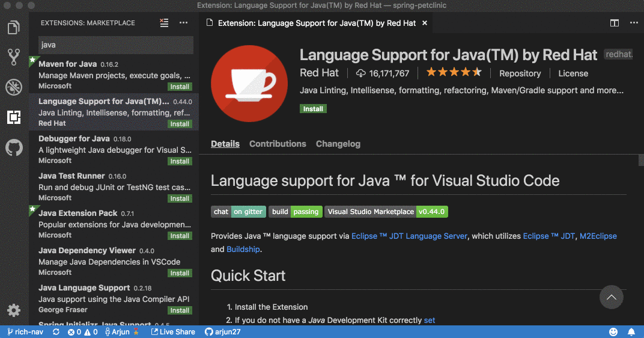Viewport: 644px width, 338px height.
Task: Select the Extension: Language Support tab
Action: (x=317, y=23)
